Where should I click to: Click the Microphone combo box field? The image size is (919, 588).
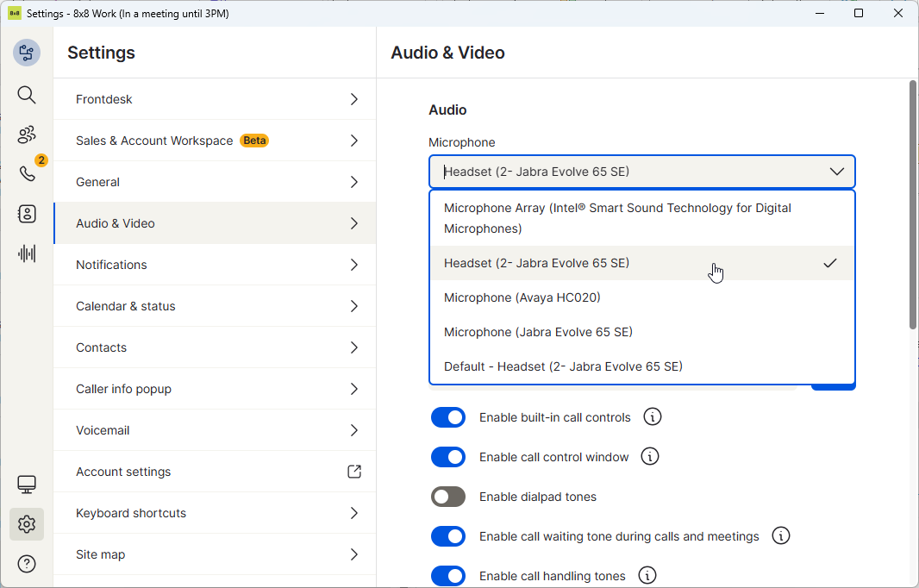coord(641,172)
